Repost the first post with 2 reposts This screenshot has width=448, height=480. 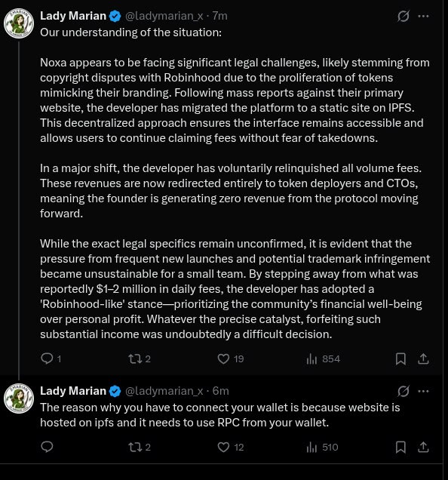click(140, 358)
